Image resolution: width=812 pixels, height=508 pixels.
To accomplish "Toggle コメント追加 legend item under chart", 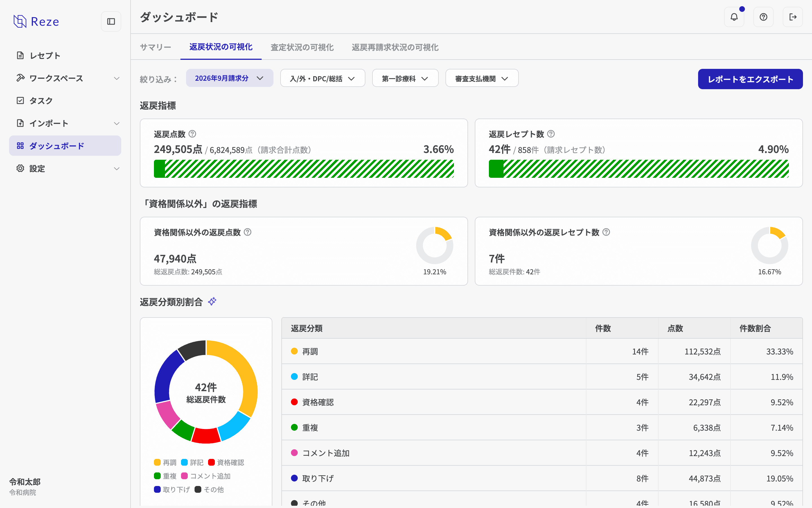I will coord(206,476).
